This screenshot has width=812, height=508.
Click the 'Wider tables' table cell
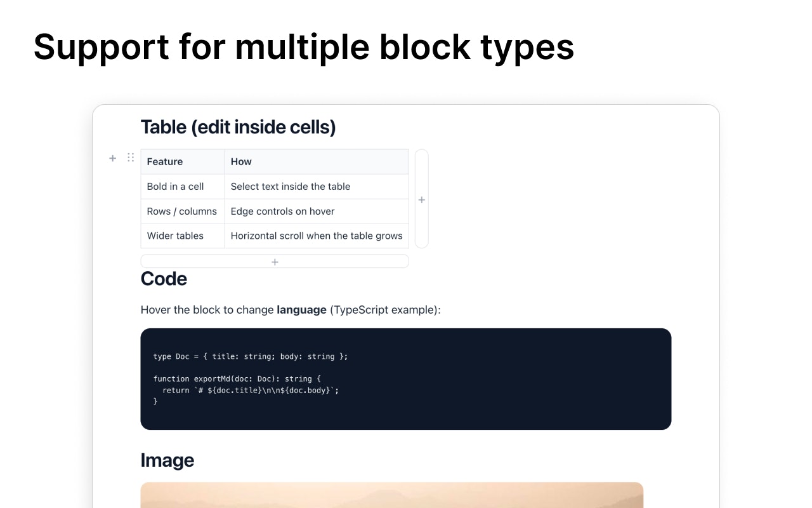click(x=175, y=236)
